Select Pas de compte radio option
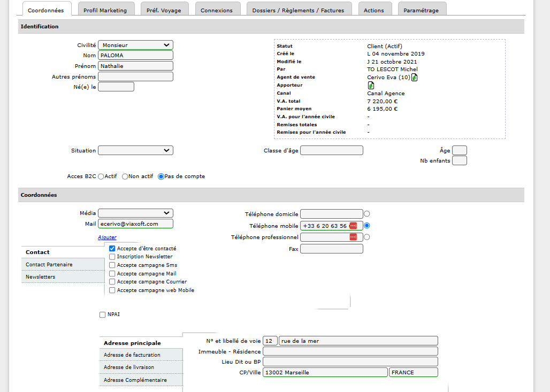The width and height of the screenshot is (550, 392). [x=161, y=176]
